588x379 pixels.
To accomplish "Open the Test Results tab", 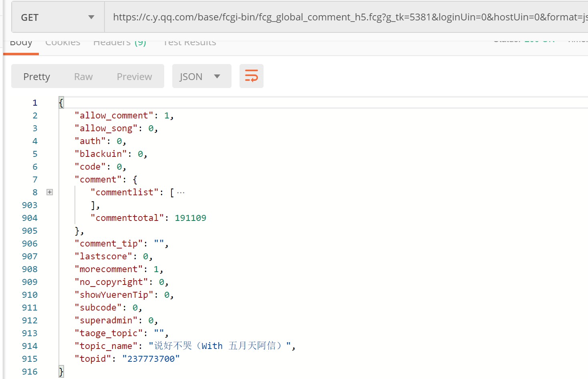I will point(190,43).
